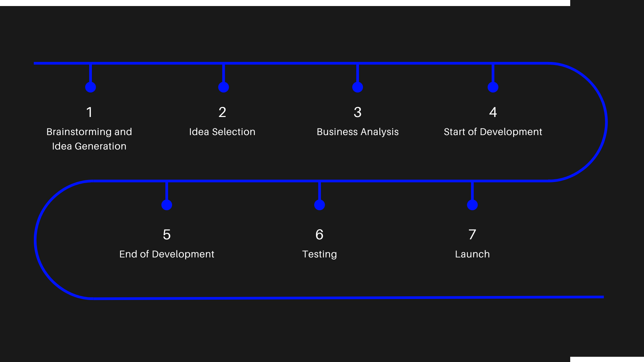This screenshot has height=362, width=644.
Task: Select the number 6 heading
Action: 319,235
